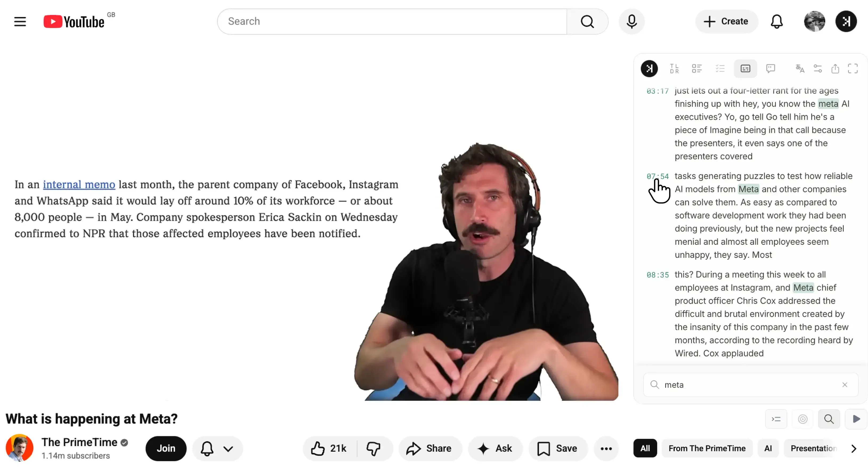Click the indent list icon below transcript

pyautogui.click(x=776, y=419)
